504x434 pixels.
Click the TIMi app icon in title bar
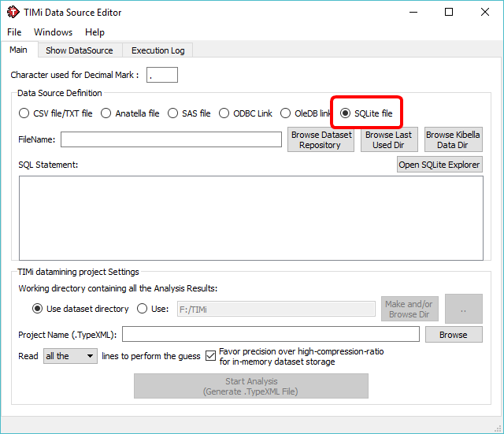click(x=13, y=13)
